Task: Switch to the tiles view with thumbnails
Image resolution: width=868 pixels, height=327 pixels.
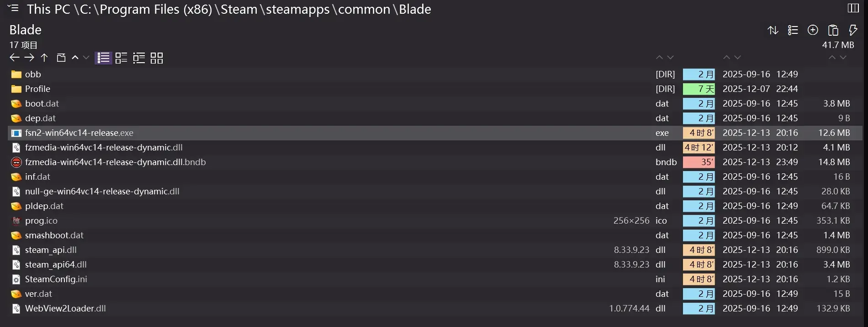Action: [x=121, y=58]
